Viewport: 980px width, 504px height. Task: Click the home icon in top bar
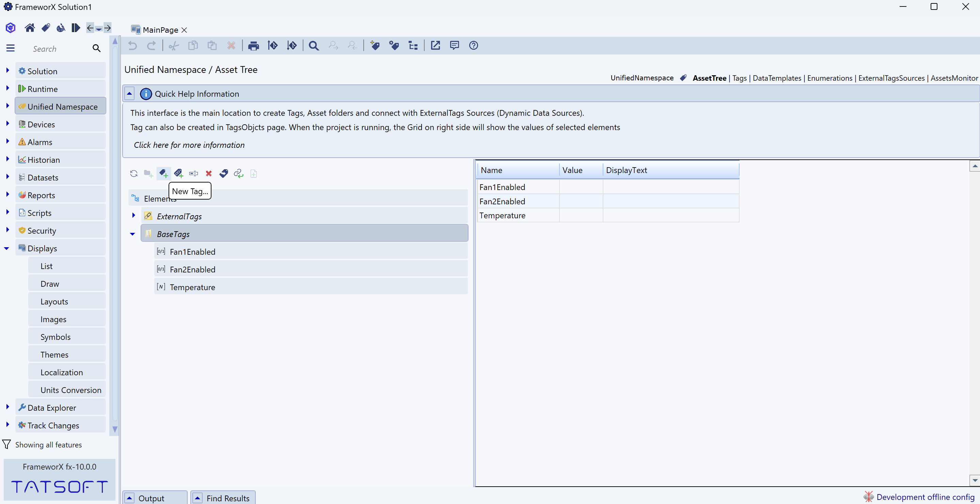click(x=30, y=28)
